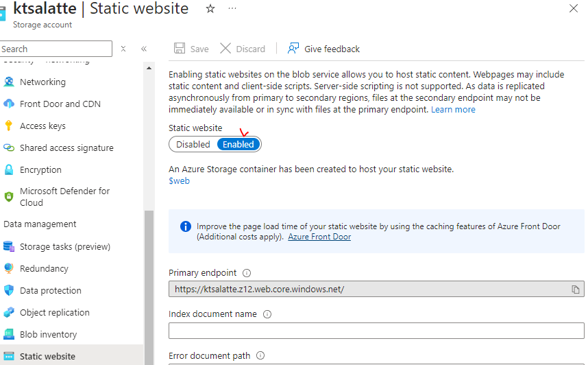Click the Shared access signature link icon
This screenshot has width=588, height=365.
pos(9,148)
